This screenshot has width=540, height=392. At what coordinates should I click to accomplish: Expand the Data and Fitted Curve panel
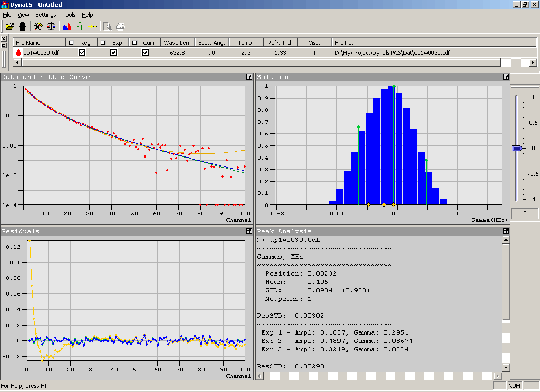248,77
